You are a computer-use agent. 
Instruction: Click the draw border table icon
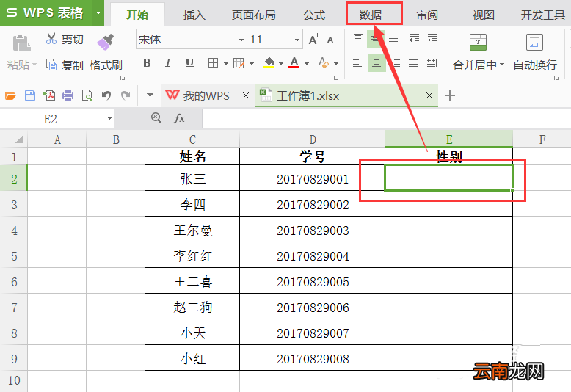(x=239, y=63)
